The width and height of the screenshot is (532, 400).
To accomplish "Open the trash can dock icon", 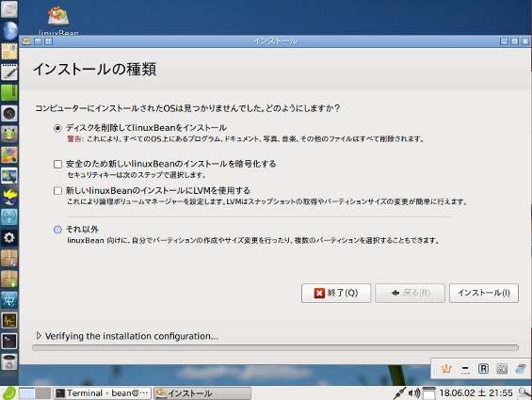I will [x=9, y=362].
